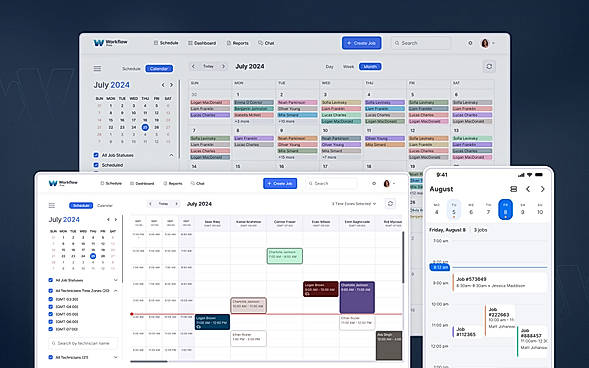
Task: Uncheck the GMT-03:00 time zone
Action: coord(51,299)
